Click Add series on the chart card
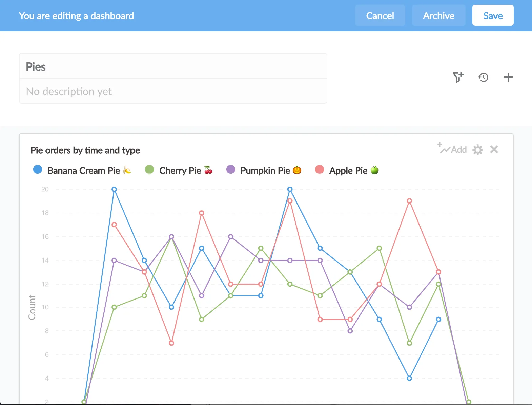The height and width of the screenshot is (405, 532). [452, 149]
